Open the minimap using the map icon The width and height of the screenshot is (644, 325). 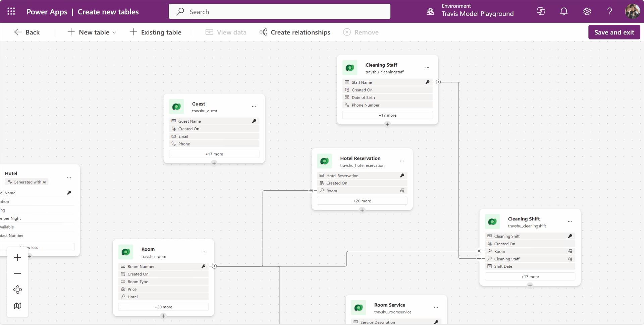coord(17,306)
